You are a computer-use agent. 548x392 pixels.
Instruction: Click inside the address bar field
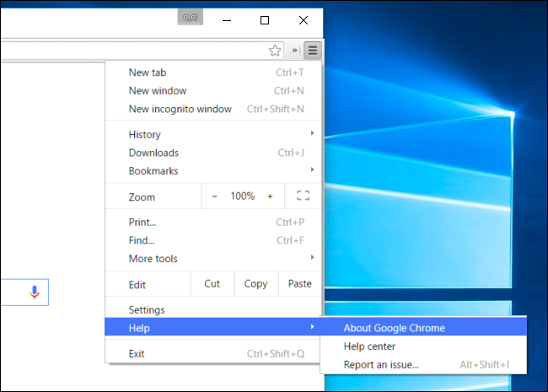click(x=126, y=51)
